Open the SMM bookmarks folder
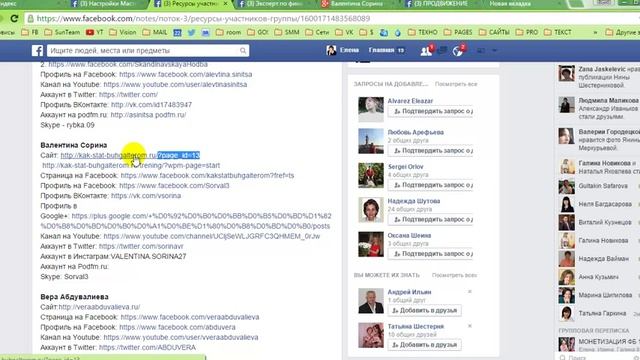This screenshot has width=640, height=360. (287, 32)
